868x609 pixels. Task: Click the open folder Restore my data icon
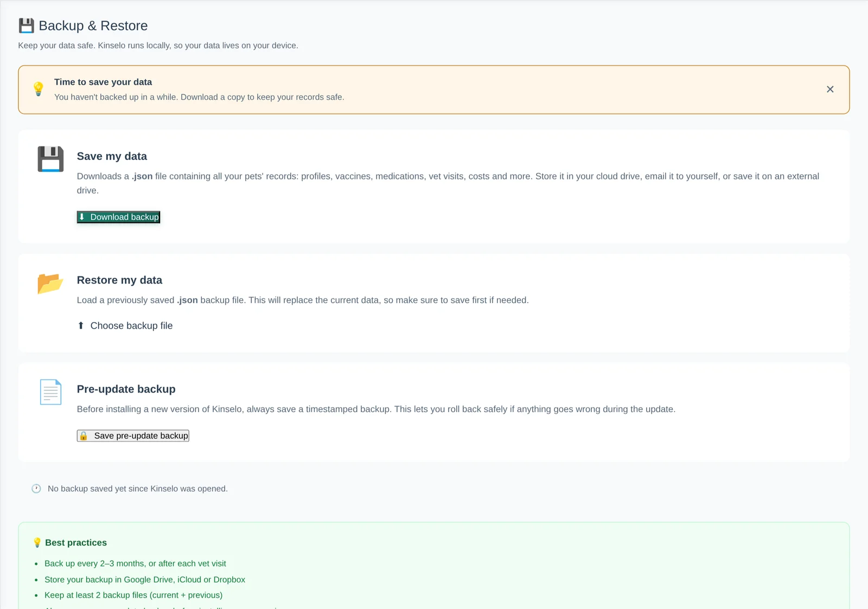[50, 283]
